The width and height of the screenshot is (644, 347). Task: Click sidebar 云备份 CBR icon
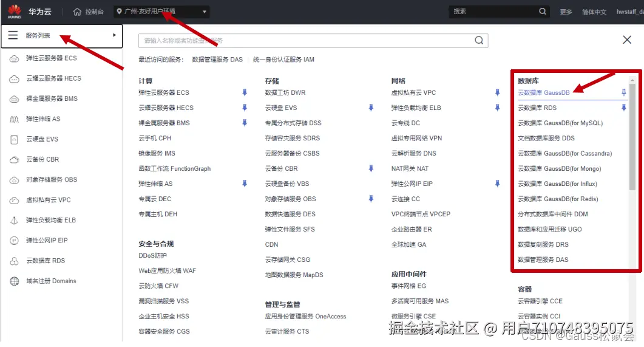click(15, 159)
